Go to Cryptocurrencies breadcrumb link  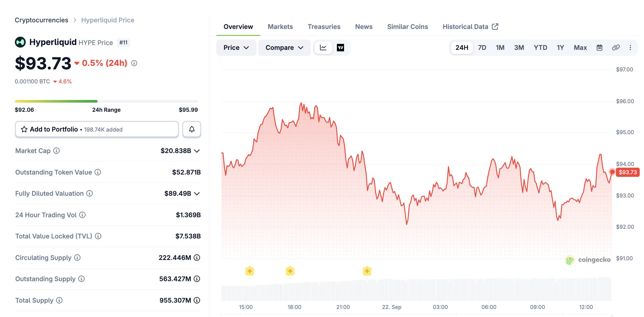pyautogui.click(x=42, y=20)
